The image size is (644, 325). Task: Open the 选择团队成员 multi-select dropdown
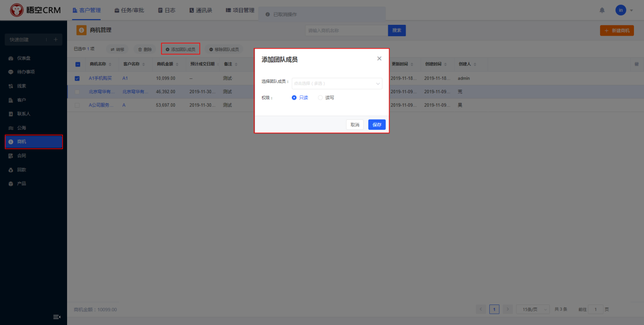point(337,83)
